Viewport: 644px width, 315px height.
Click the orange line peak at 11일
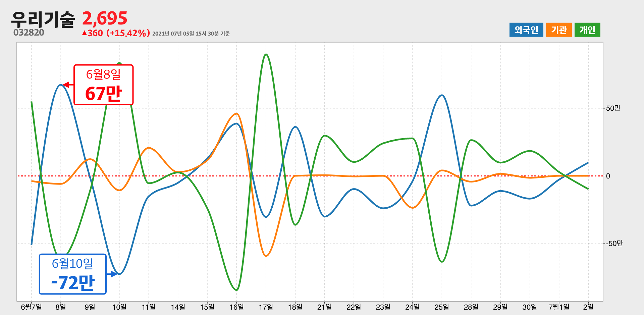[x=149, y=148]
